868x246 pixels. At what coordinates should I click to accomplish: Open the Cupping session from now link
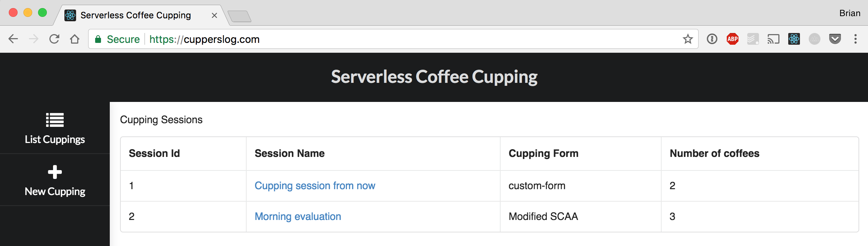coord(315,186)
